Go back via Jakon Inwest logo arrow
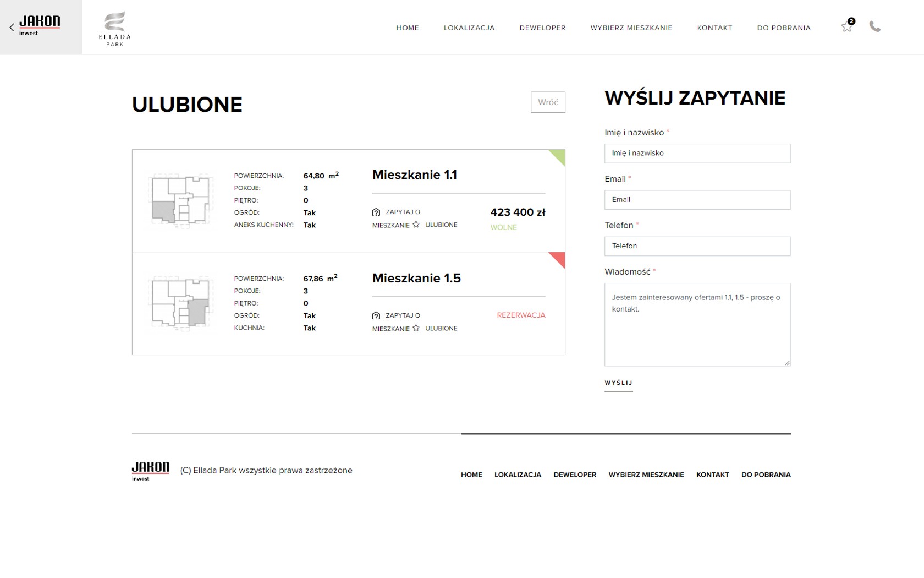 pos(35,26)
